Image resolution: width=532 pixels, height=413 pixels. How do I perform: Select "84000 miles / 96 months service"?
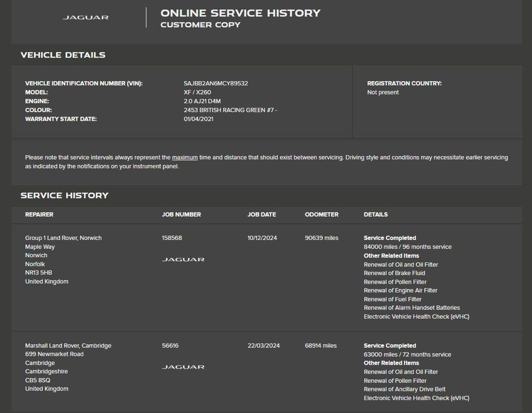point(408,247)
